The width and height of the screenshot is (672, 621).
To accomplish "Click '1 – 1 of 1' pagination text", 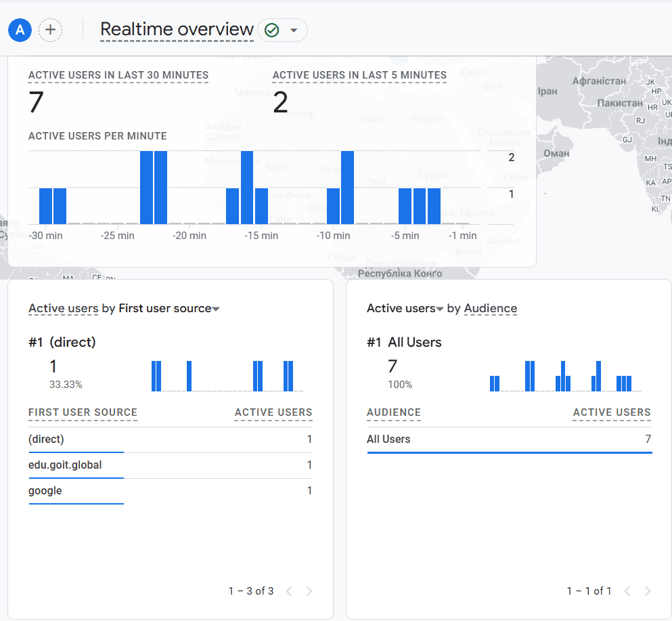I will pos(589,591).
